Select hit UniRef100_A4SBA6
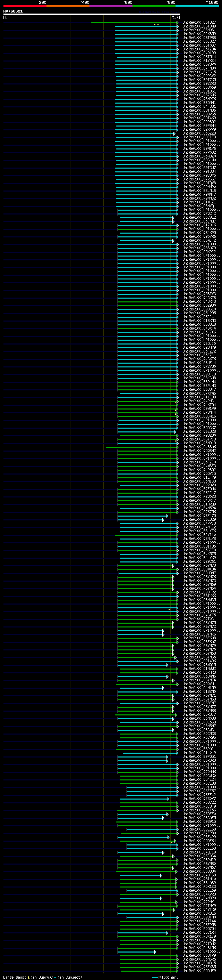Viewport: 222px width, 980px height. click(x=199, y=447)
